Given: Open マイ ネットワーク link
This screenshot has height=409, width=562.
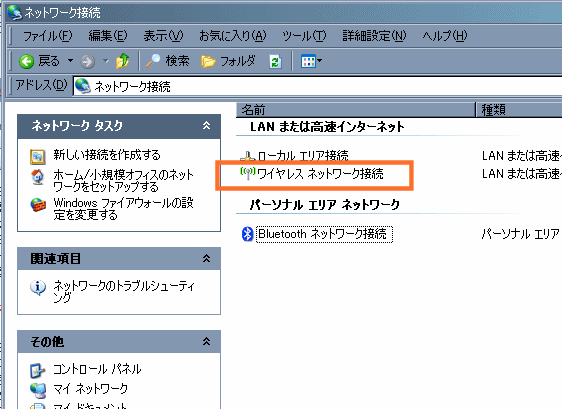Looking at the screenshot, I should coord(90,388).
